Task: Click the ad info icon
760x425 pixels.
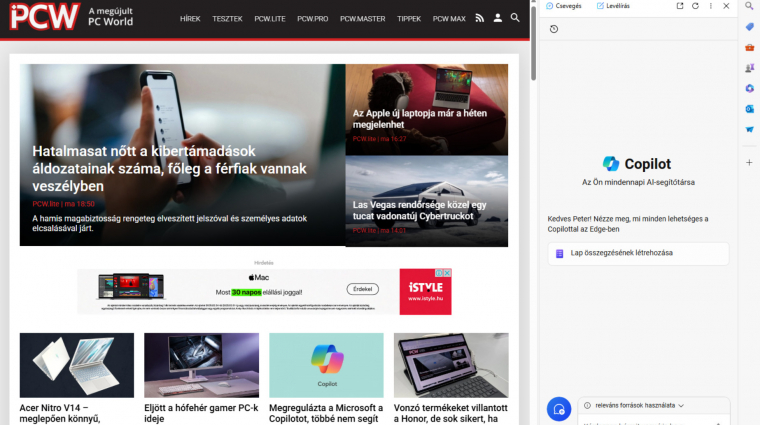Action: point(439,273)
